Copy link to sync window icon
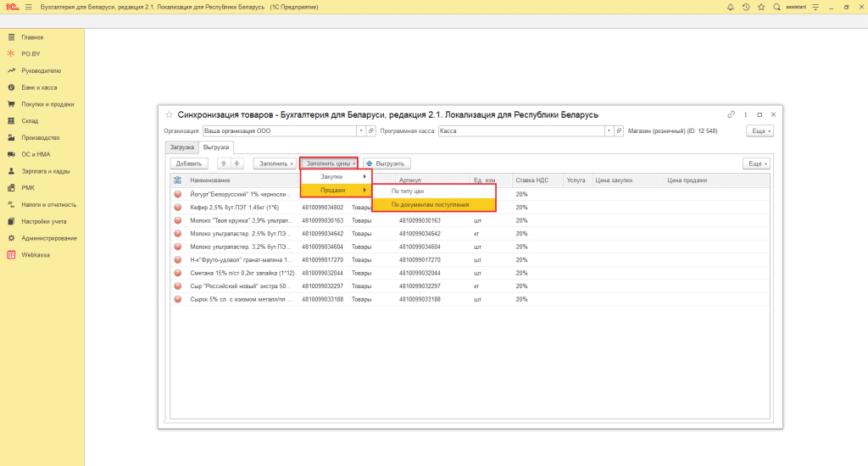Viewport: 868px width, 466px height. pos(731,114)
